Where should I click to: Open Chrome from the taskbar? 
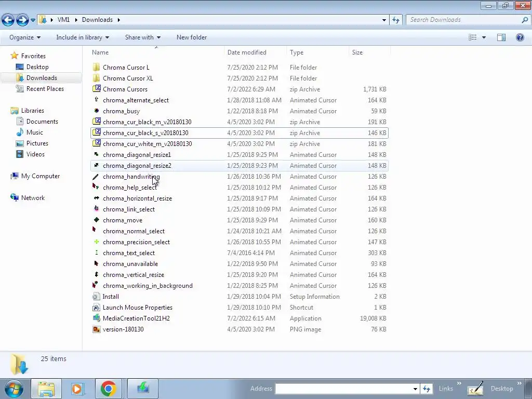point(109,389)
